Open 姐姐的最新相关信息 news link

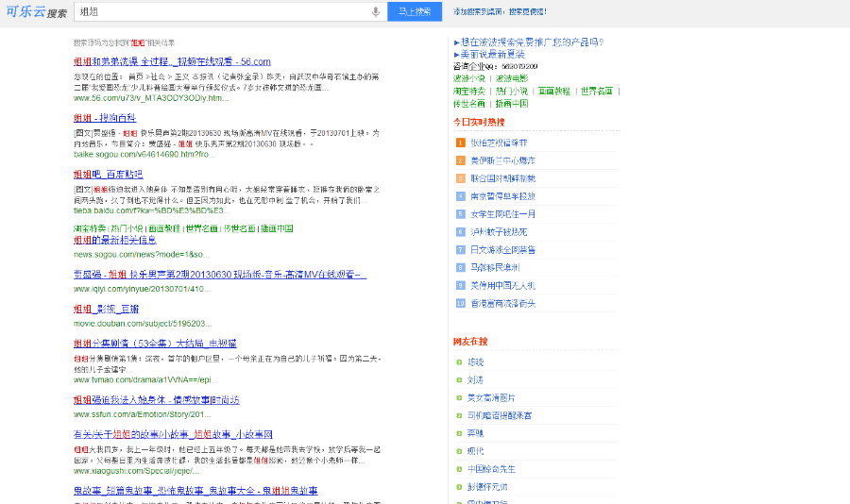click(x=114, y=241)
